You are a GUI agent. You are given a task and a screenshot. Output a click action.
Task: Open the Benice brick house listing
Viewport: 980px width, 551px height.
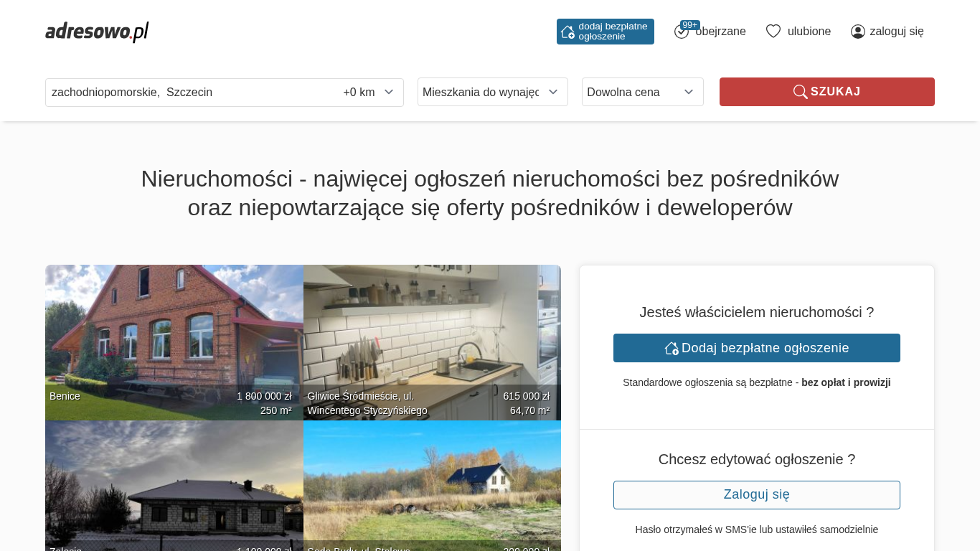(174, 337)
